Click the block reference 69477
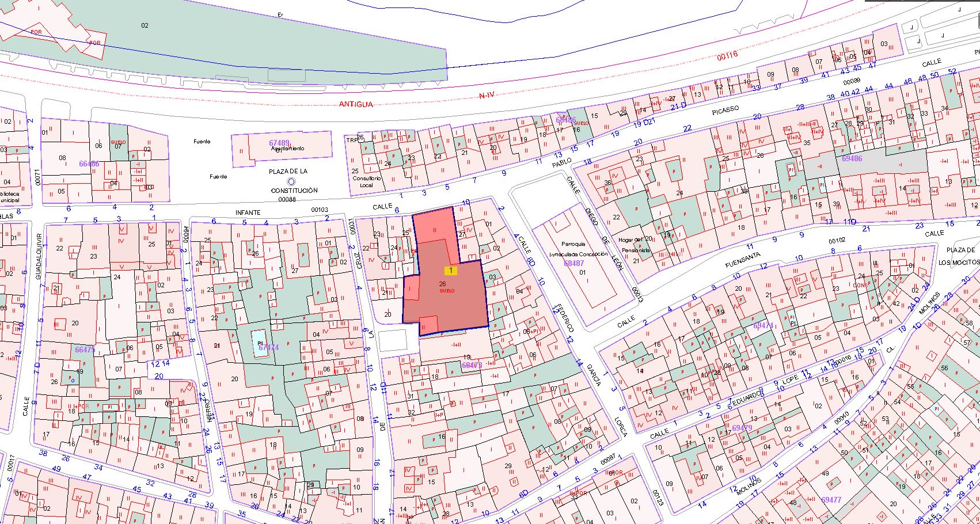Screen dimensions: 980x524 click(831, 500)
